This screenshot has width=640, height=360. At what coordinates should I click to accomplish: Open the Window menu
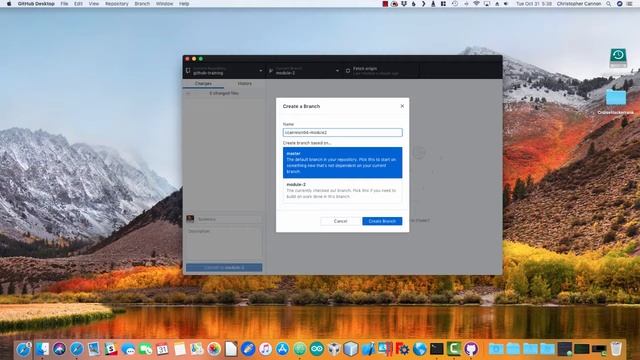pos(164,4)
